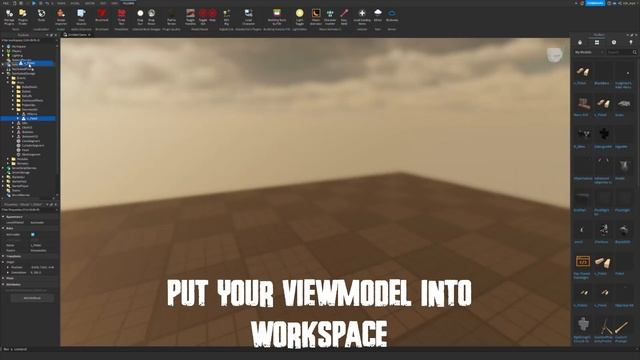The height and width of the screenshot is (360, 640).
Task: Click the Explorer filter workspace field
Action: click(29, 40)
